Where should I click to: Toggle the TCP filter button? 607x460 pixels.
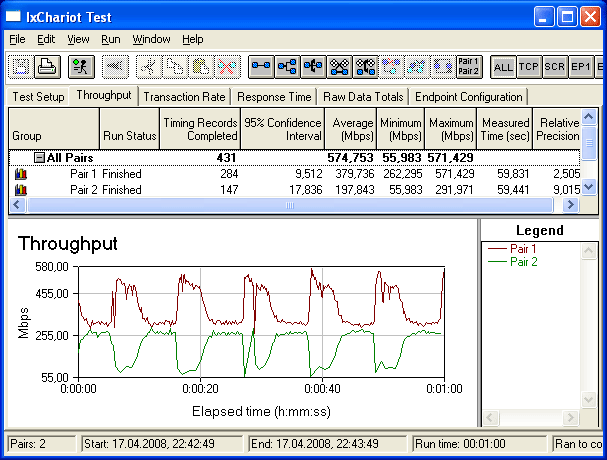(x=529, y=67)
